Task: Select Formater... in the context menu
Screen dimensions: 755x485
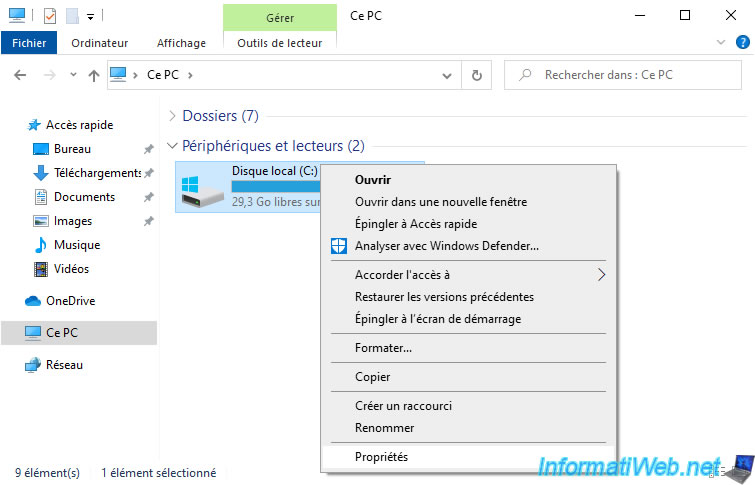Action: (383, 348)
